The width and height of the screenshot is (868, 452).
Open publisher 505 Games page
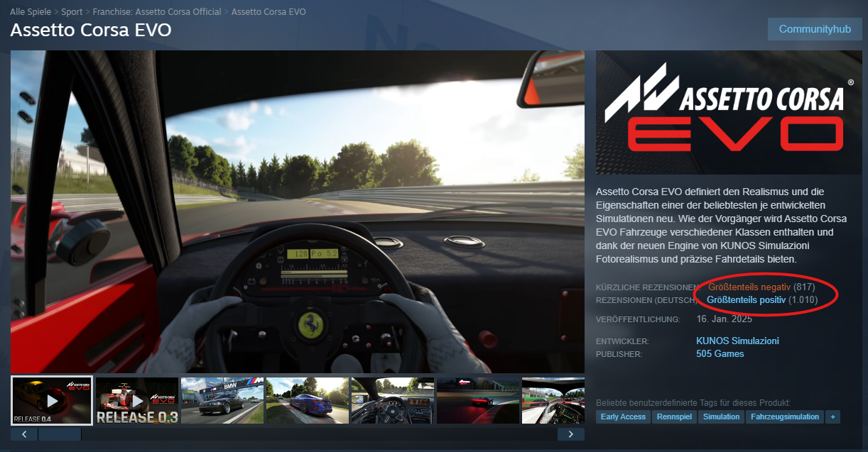720,354
